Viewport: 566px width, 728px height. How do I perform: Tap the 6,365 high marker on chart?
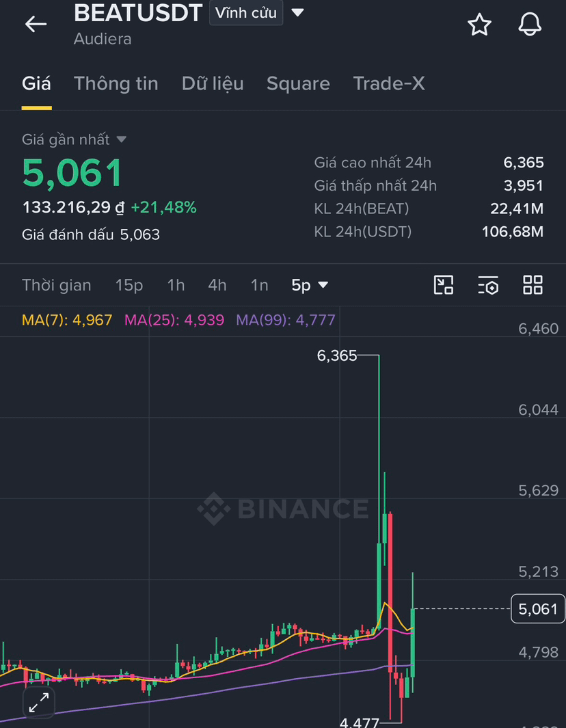coord(337,355)
